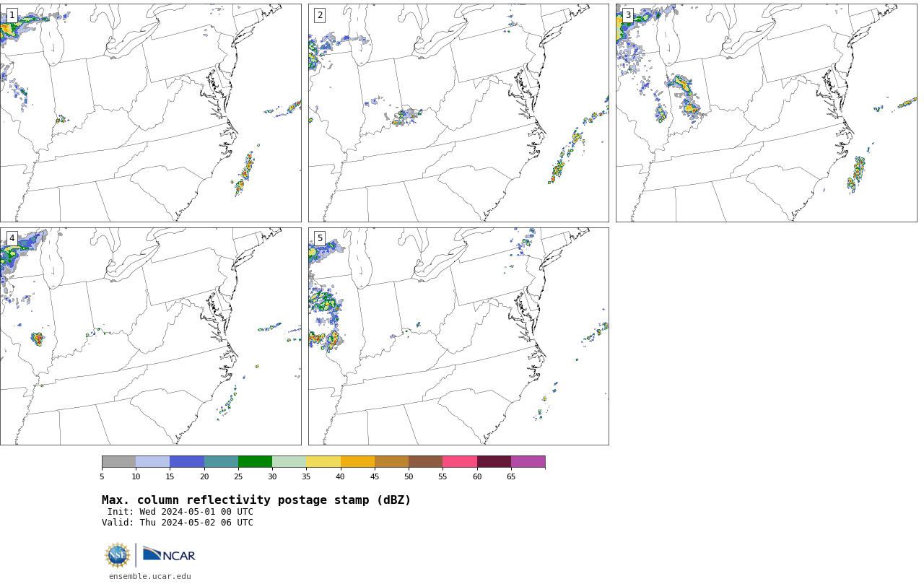Click the colorbar tick label 35
Screen dimensions: 924x584
[x=306, y=476]
